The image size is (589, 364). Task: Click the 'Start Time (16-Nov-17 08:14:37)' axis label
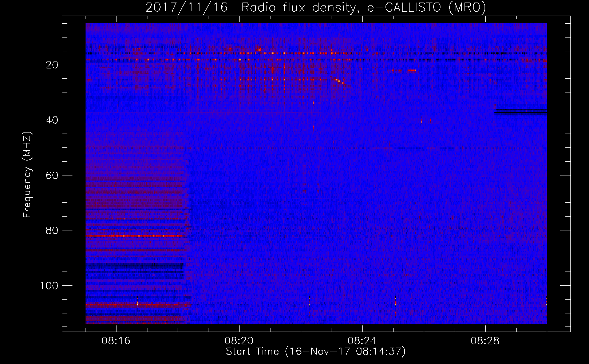pyautogui.click(x=316, y=352)
